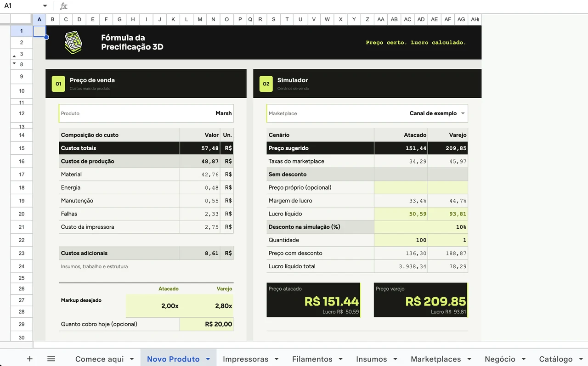Select column Q header

click(250, 19)
